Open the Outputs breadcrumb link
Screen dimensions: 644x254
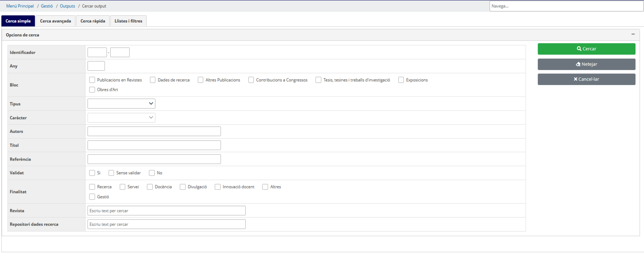[67, 6]
